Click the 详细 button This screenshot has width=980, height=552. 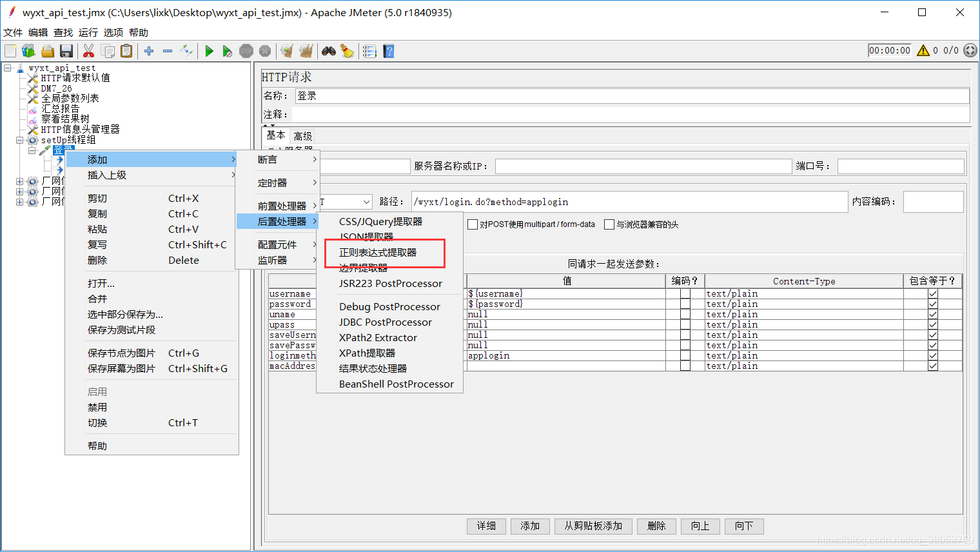[x=487, y=526]
